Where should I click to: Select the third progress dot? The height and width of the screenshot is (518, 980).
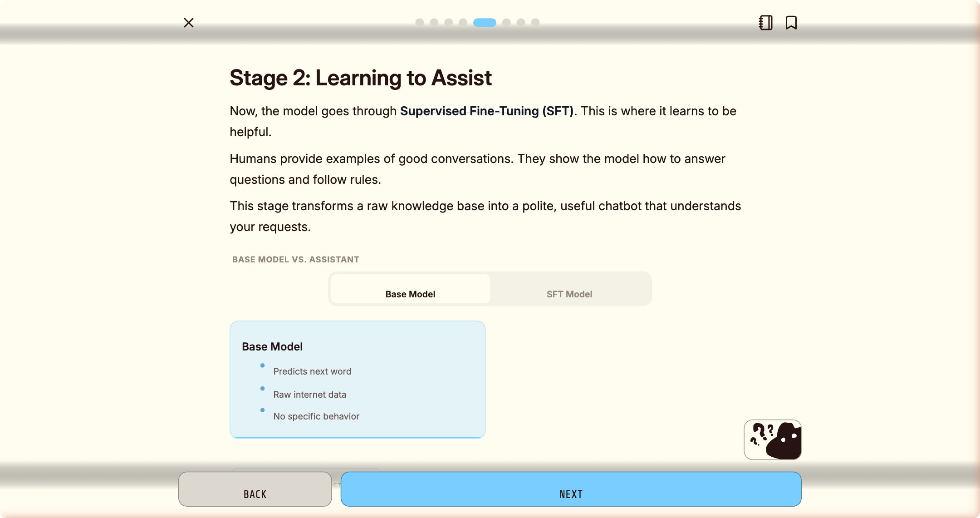pyautogui.click(x=449, y=22)
